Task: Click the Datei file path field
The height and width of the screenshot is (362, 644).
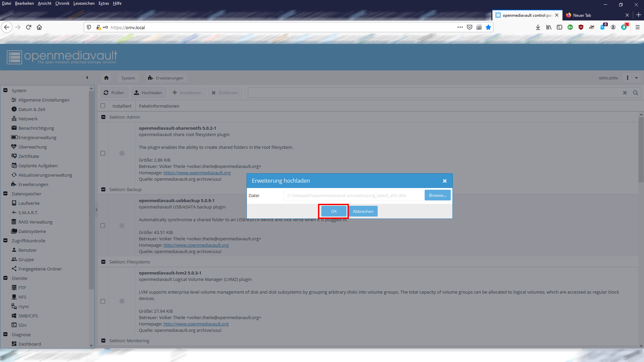Action: (354, 195)
